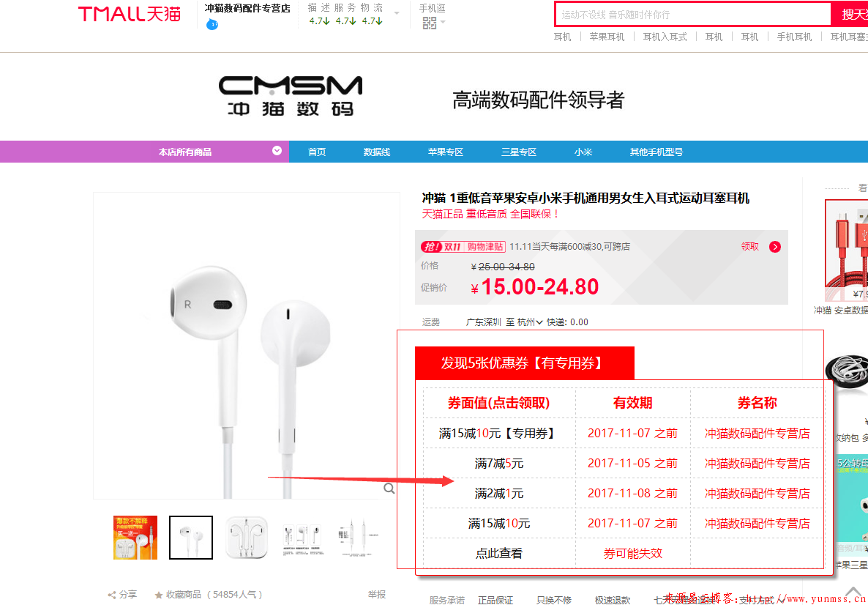The image size is (868, 605).
Task: Expand the store rating dropdown arrow
Action: click(397, 13)
